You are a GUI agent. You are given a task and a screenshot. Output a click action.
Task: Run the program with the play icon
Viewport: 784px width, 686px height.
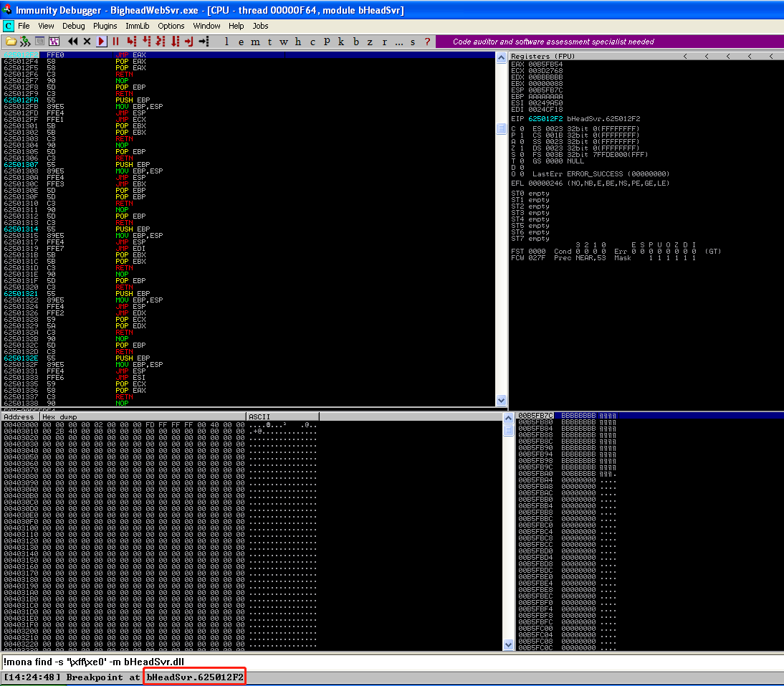(x=102, y=42)
